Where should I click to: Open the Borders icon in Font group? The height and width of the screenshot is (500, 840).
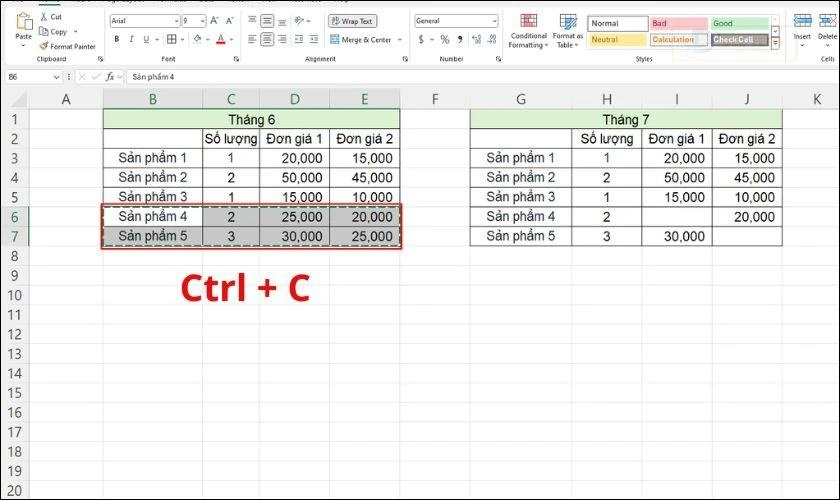(171, 39)
